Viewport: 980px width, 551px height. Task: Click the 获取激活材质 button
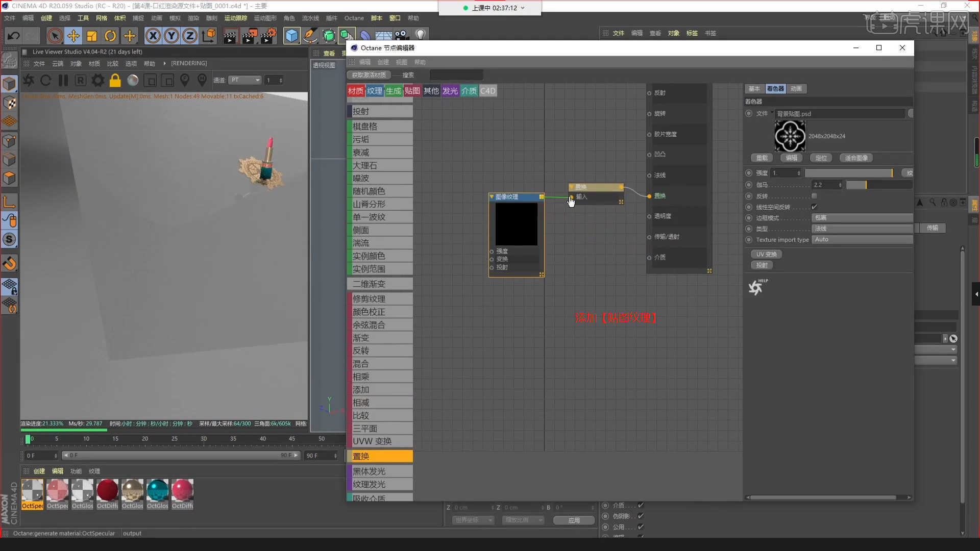(x=369, y=75)
